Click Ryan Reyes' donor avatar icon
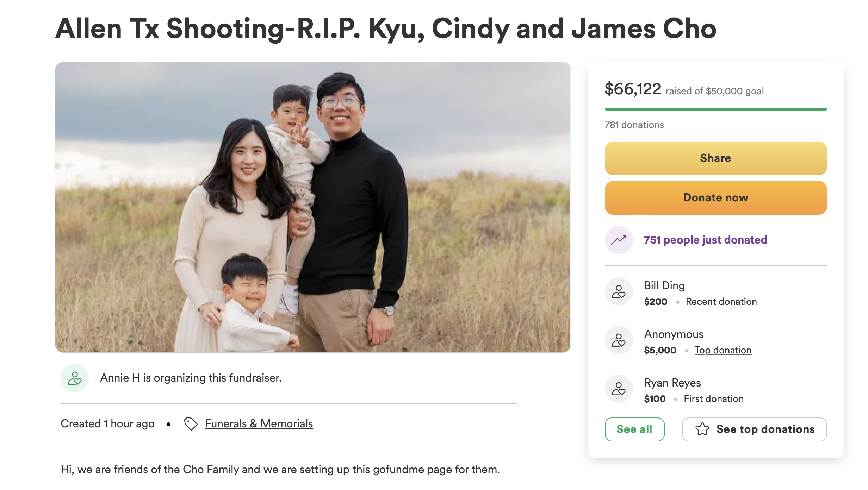This screenshot has width=868, height=490. (x=619, y=389)
